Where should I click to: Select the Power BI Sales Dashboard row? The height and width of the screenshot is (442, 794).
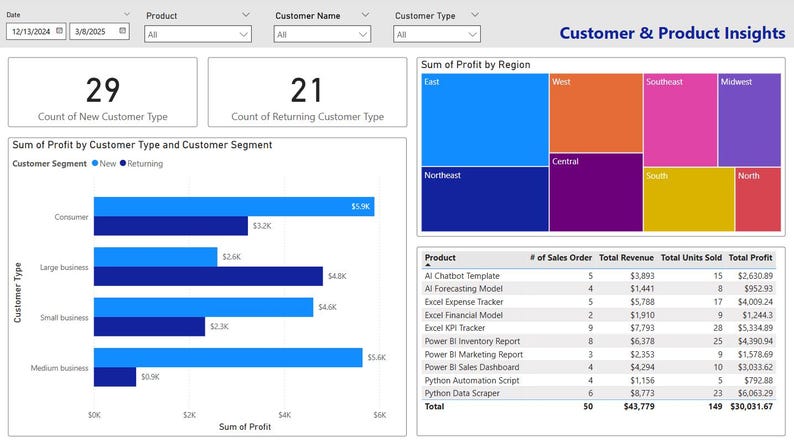(x=599, y=367)
